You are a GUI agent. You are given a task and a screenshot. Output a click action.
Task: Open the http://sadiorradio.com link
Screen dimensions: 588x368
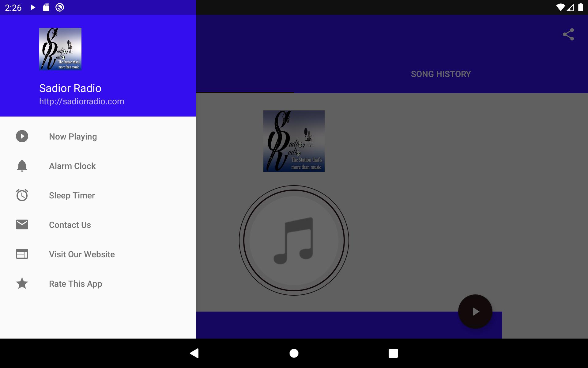tap(82, 102)
